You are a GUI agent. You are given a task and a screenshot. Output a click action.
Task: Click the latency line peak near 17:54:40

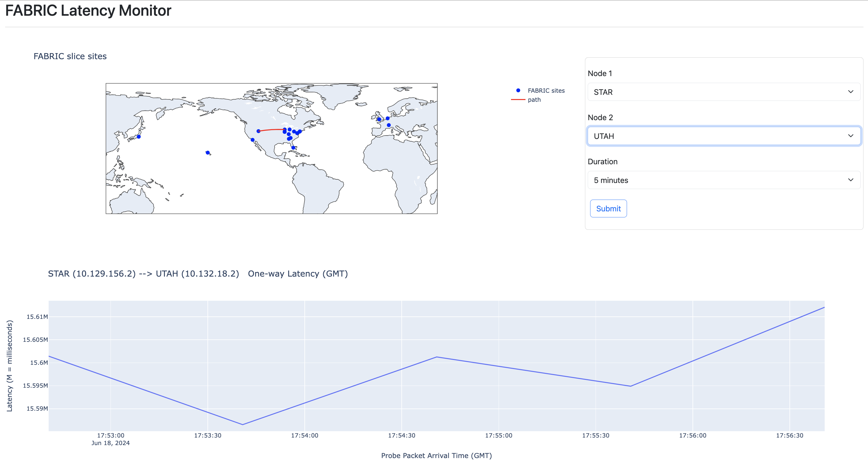point(437,357)
